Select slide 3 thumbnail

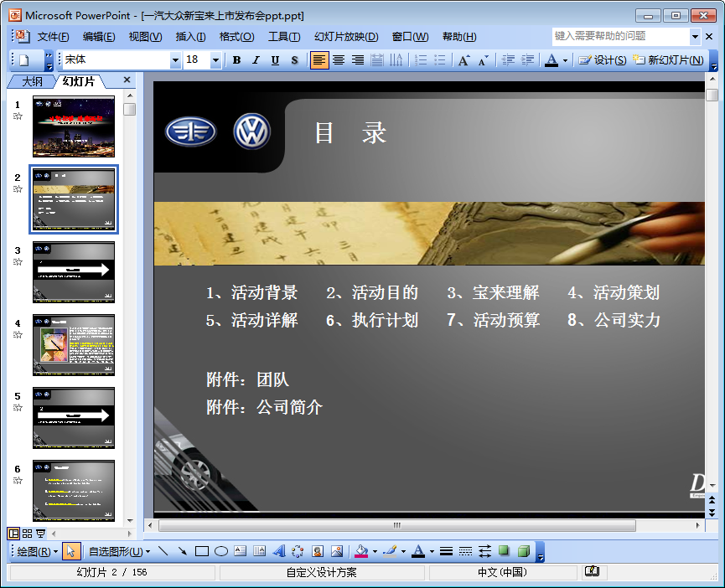pos(74,272)
